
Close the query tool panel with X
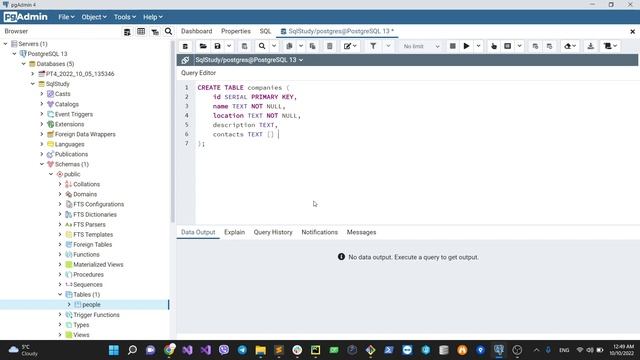point(633,31)
